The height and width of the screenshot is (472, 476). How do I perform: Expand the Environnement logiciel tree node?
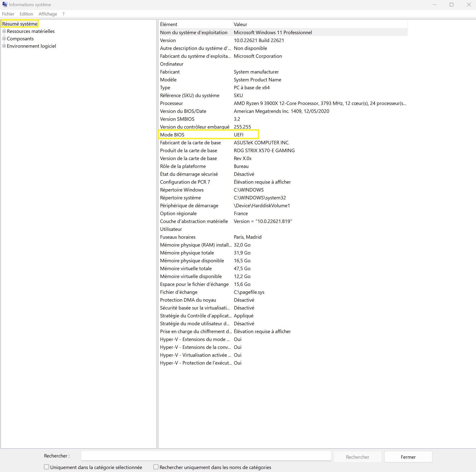point(4,46)
